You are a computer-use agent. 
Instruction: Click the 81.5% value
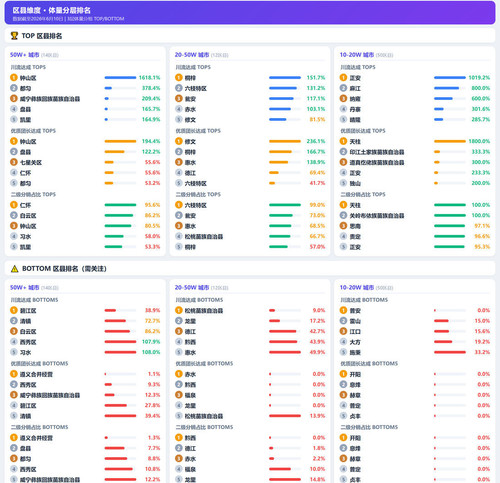tap(317, 119)
